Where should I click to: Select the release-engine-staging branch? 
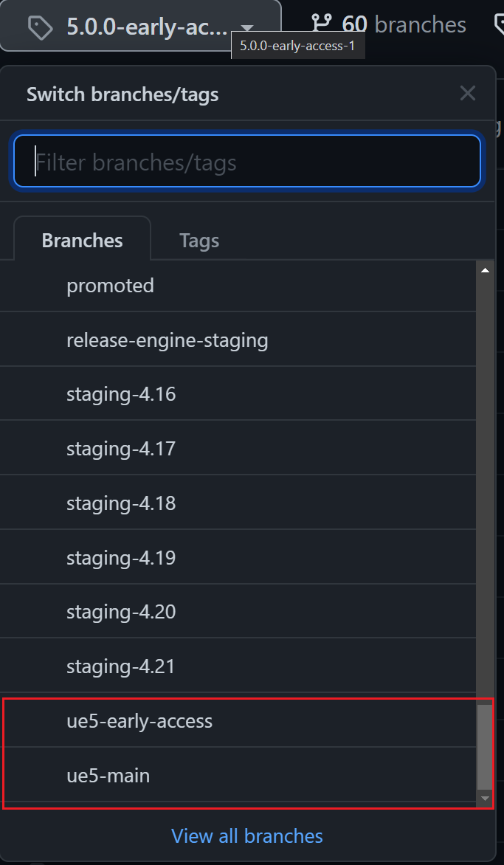[x=167, y=340]
